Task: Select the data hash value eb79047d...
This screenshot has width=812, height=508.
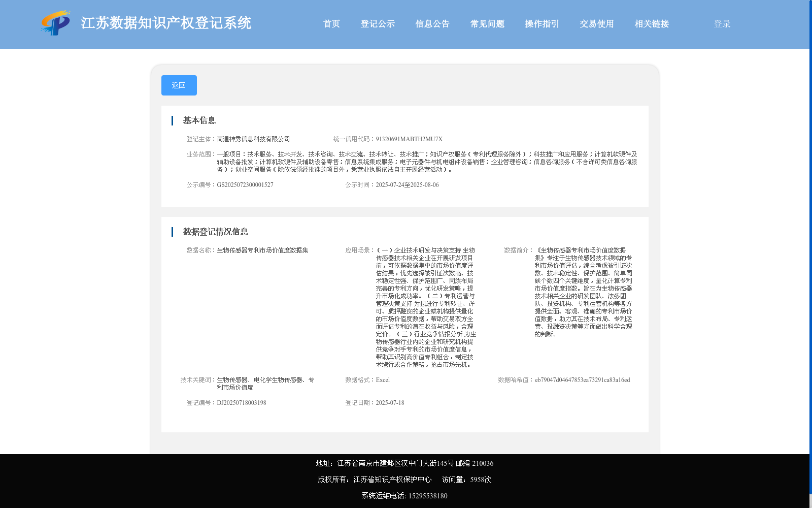Action: click(x=582, y=380)
